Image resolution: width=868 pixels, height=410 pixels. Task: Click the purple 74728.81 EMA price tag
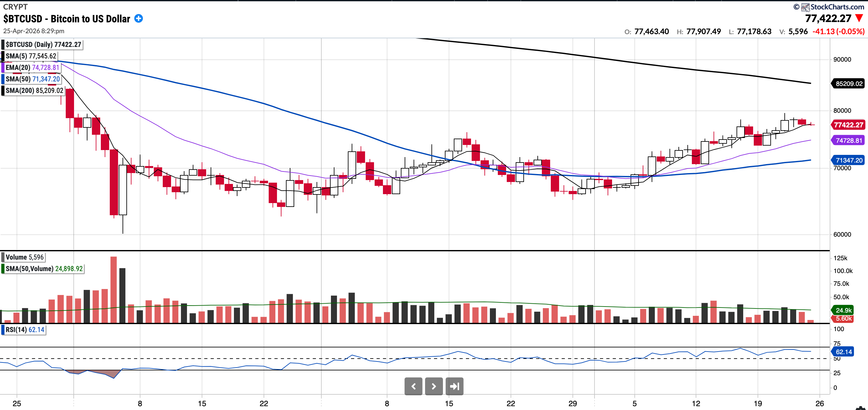click(x=849, y=140)
